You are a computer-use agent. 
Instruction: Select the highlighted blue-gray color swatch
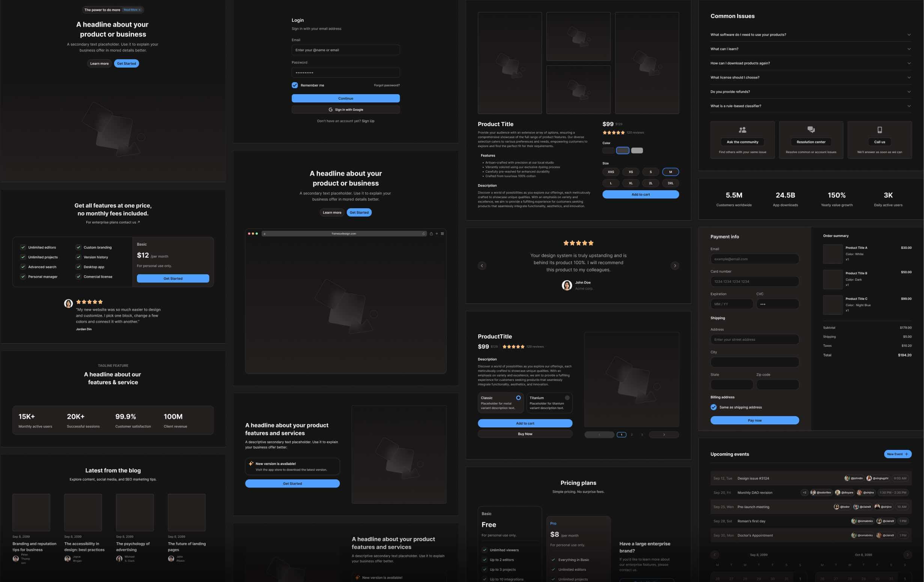[x=622, y=150]
